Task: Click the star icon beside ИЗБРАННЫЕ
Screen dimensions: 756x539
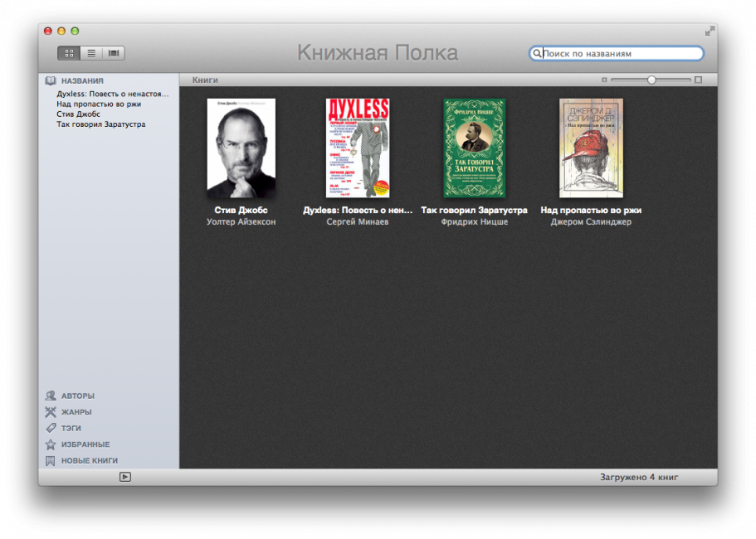Action: [x=51, y=444]
